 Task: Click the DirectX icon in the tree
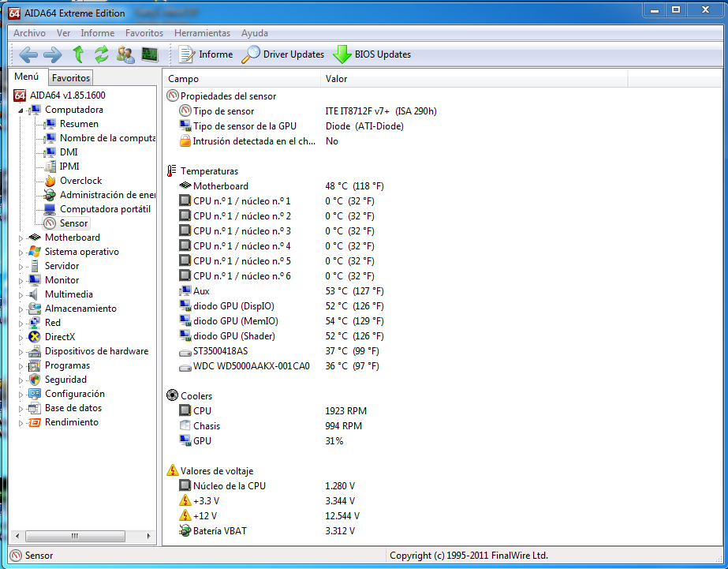[x=35, y=337]
